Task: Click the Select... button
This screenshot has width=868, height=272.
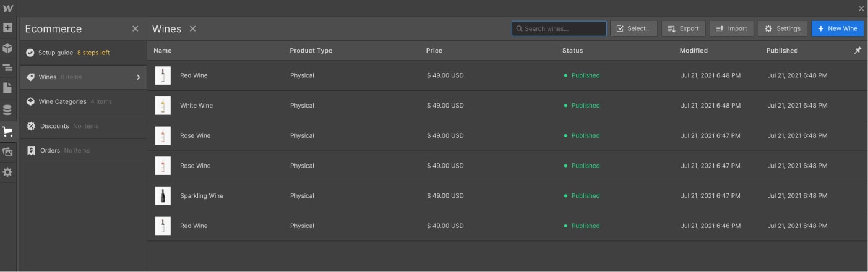Action: 634,28
